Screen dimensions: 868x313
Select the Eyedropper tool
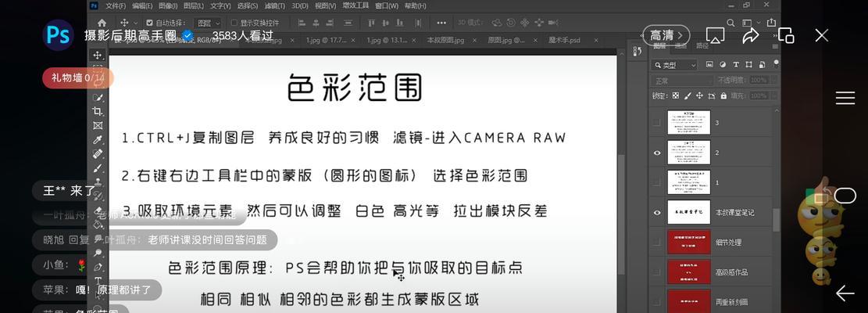(x=98, y=139)
